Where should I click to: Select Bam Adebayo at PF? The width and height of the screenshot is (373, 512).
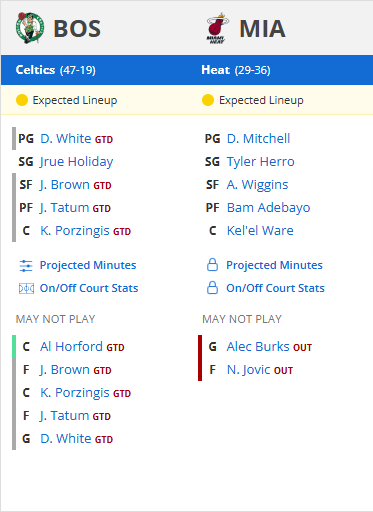[x=269, y=208]
